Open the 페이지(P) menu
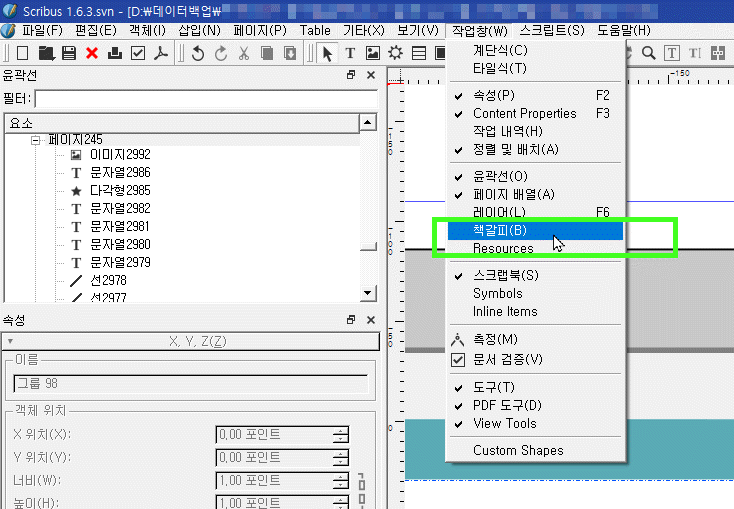Viewport: 734px width, 509px height. pos(260,30)
